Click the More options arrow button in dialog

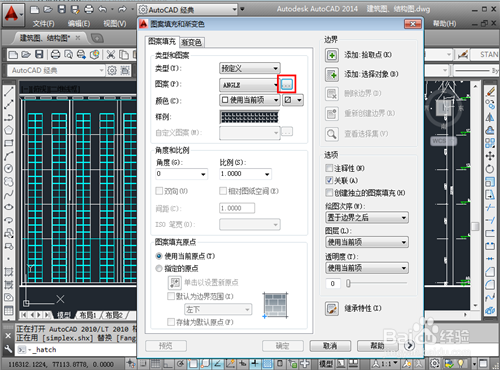click(410, 346)
